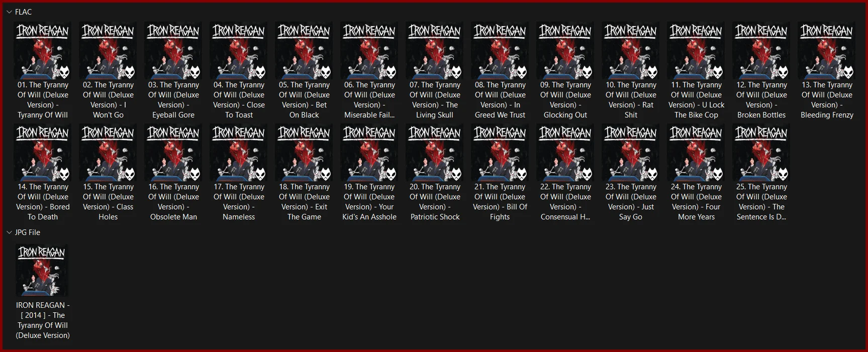
Task: Select track 08 In Greed We Trust icon
Action: coord(500,50)
